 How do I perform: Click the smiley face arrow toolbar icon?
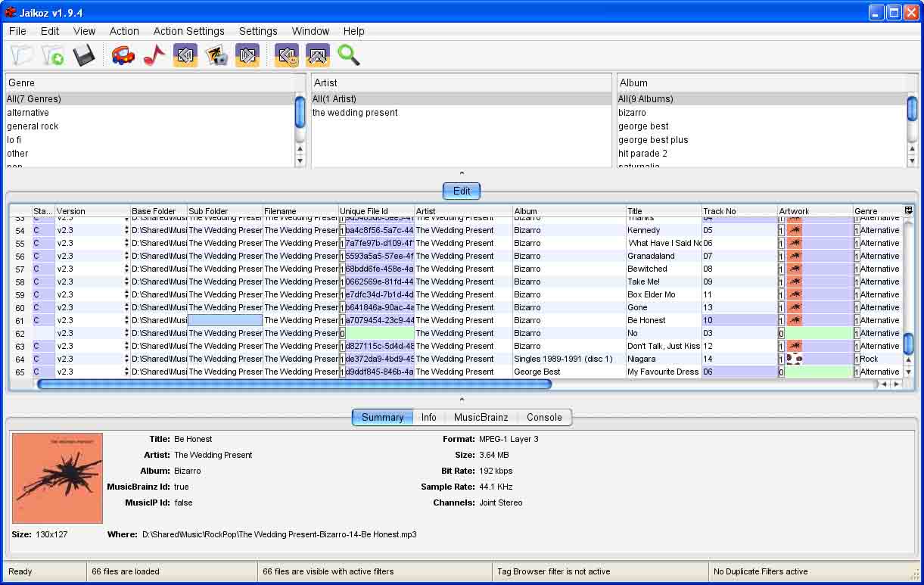pyautogui.click(x=286, y=55)
